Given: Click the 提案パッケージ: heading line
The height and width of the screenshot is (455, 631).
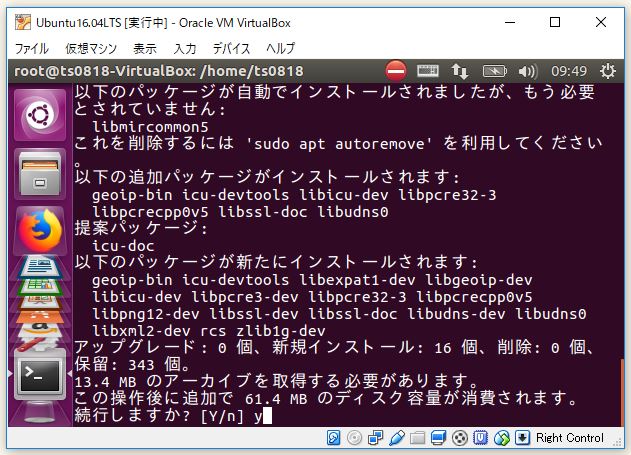Looking at the screenshot, I should click(141, 229).
